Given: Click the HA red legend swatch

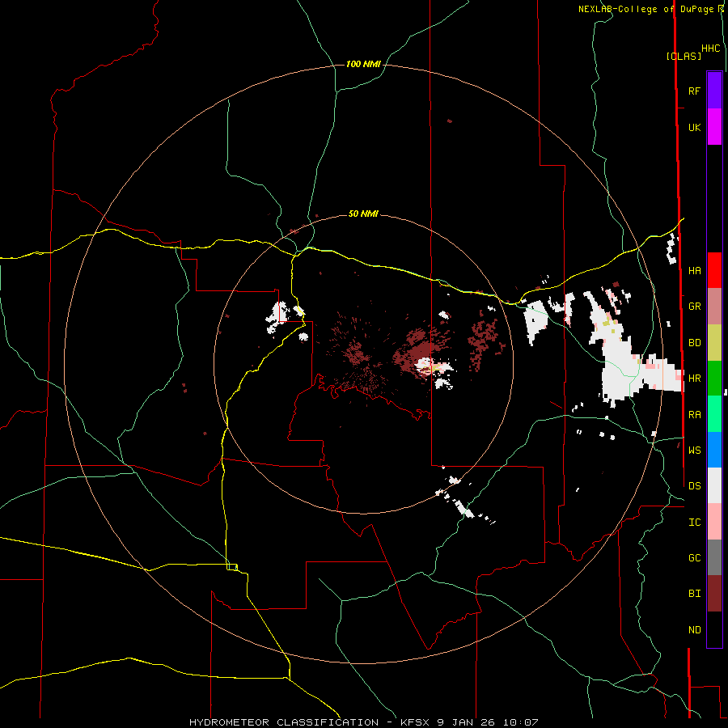Looking at the screenshot, I should point(714,270).
